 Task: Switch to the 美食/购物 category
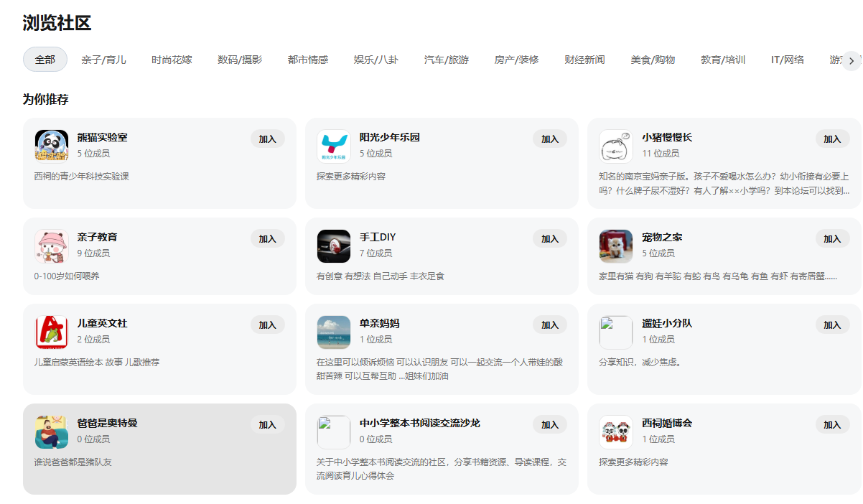coord(653,60)
